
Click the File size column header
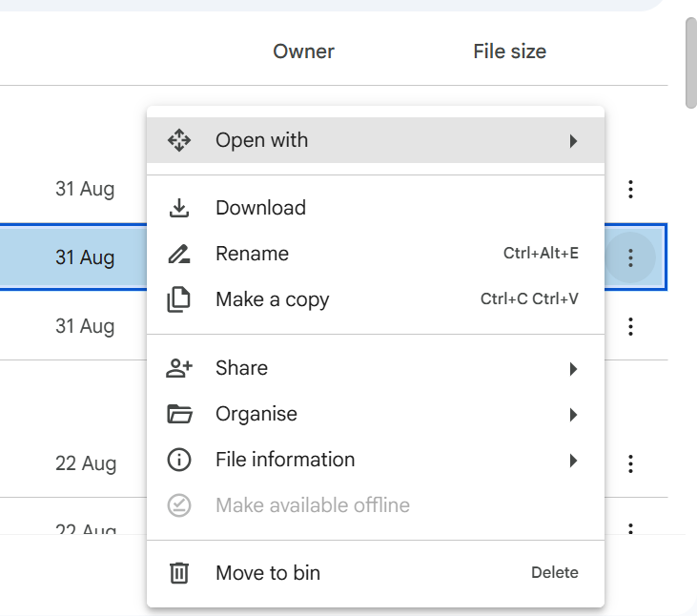[509, 51]
